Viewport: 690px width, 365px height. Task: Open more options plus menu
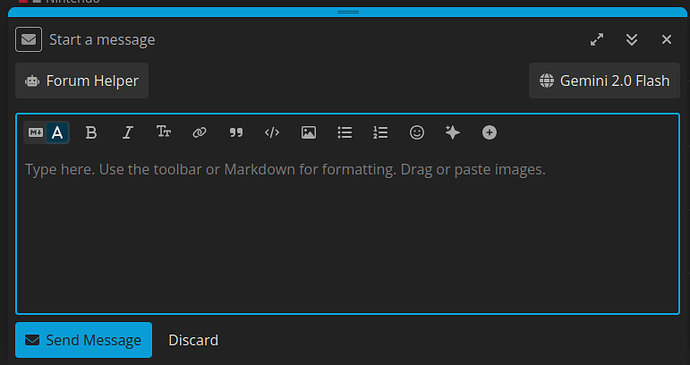pos(489,133)
